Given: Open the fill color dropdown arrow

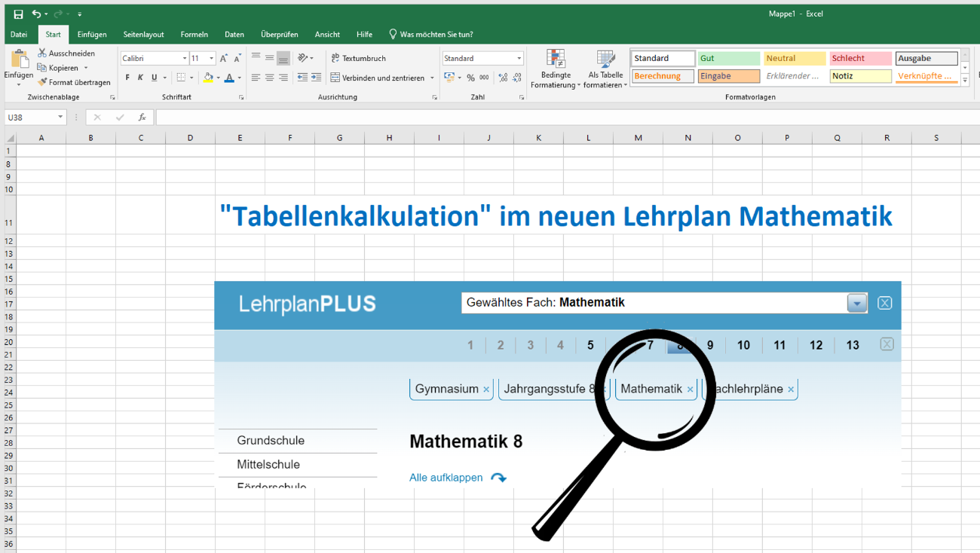Looking at the screenshot, I should [x=218, y=78].
